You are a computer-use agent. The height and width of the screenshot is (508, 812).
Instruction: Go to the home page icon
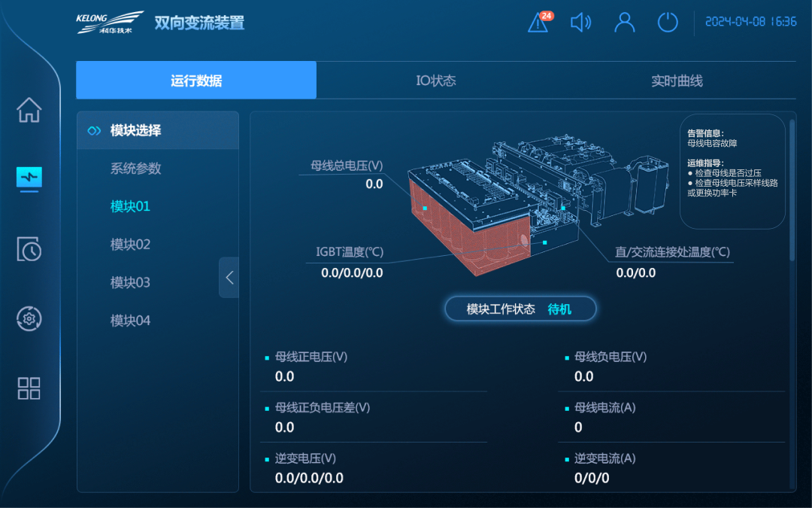click(29, 110)
